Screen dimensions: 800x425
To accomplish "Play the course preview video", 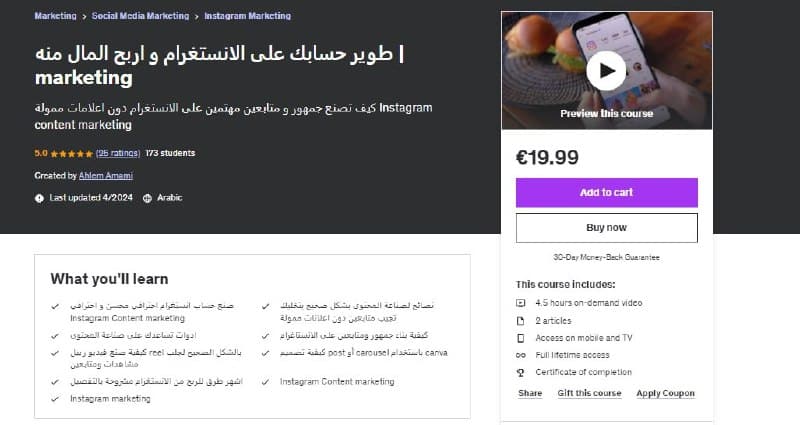I will 606,71.
